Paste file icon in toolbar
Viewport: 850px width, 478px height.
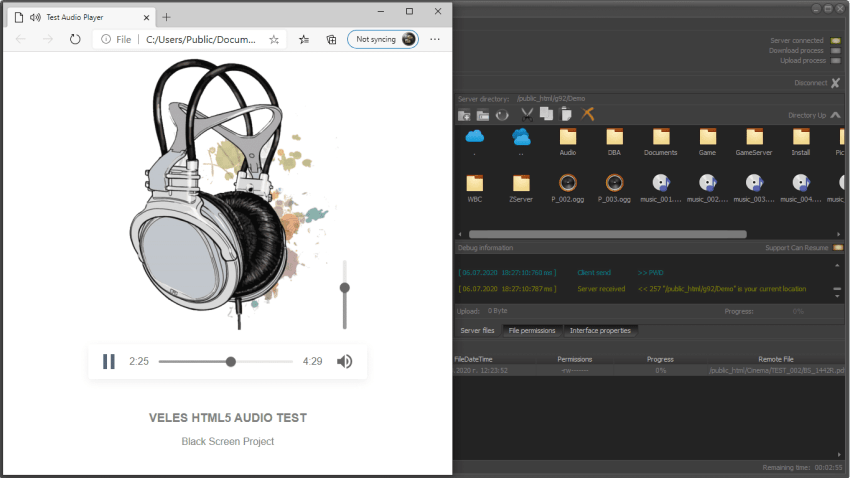566,114
